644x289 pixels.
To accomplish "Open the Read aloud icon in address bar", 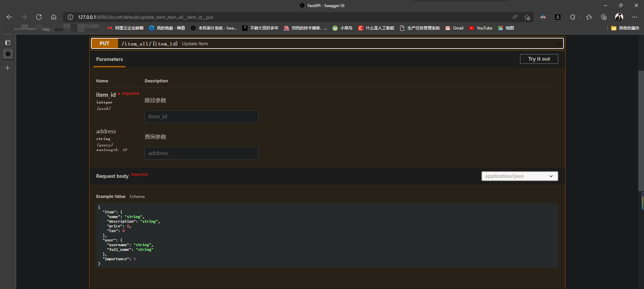I will pyautogui.click(x=515, y=17).
